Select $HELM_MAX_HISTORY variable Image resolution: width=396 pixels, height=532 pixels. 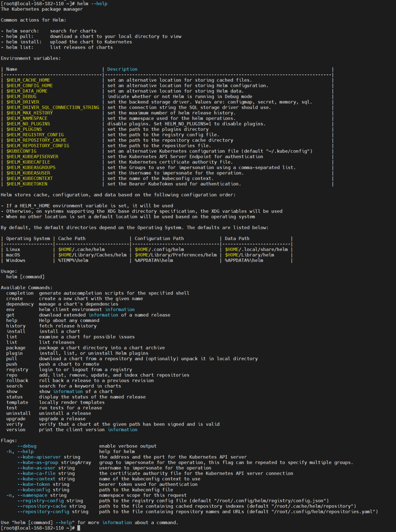pos(30,113)
